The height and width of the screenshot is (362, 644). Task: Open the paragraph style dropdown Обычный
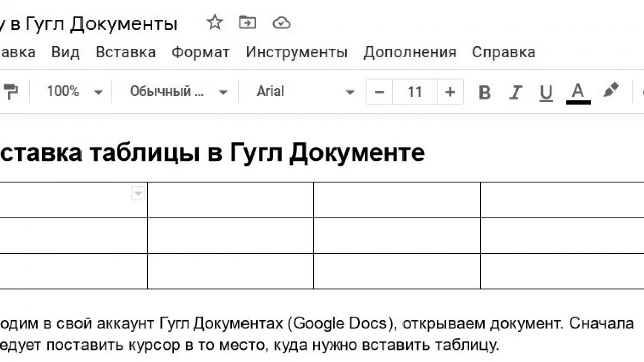pyautogui.click(x=179, y=92)
